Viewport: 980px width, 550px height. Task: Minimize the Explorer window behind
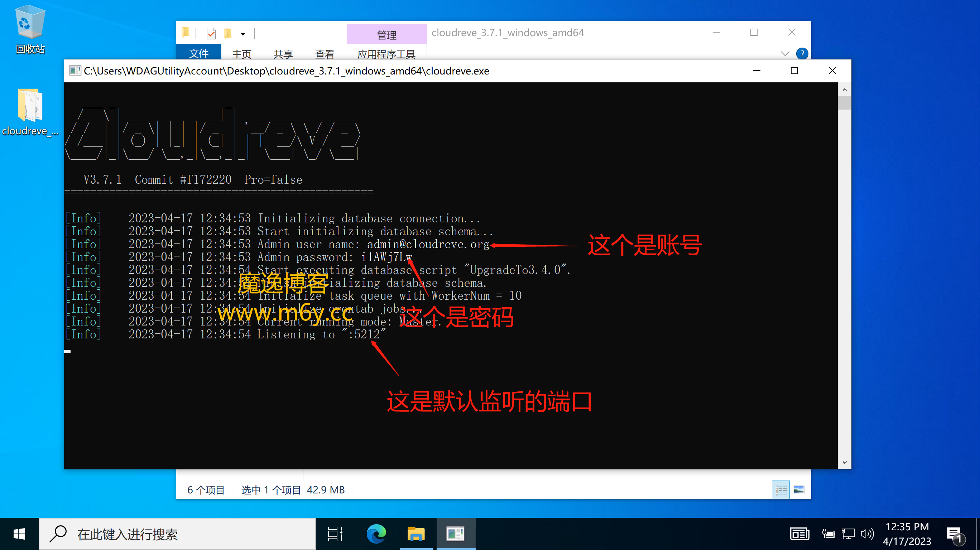716,32
